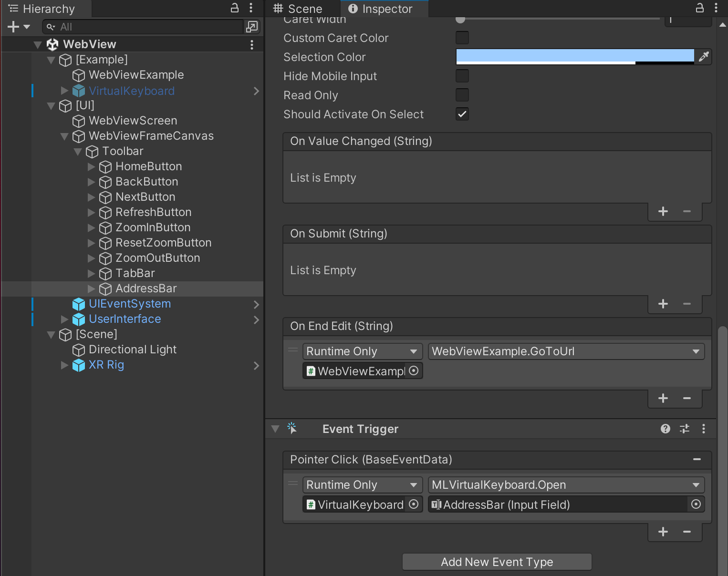Open the presets icon on Event Trigger
728x576 pixels.
685,429
